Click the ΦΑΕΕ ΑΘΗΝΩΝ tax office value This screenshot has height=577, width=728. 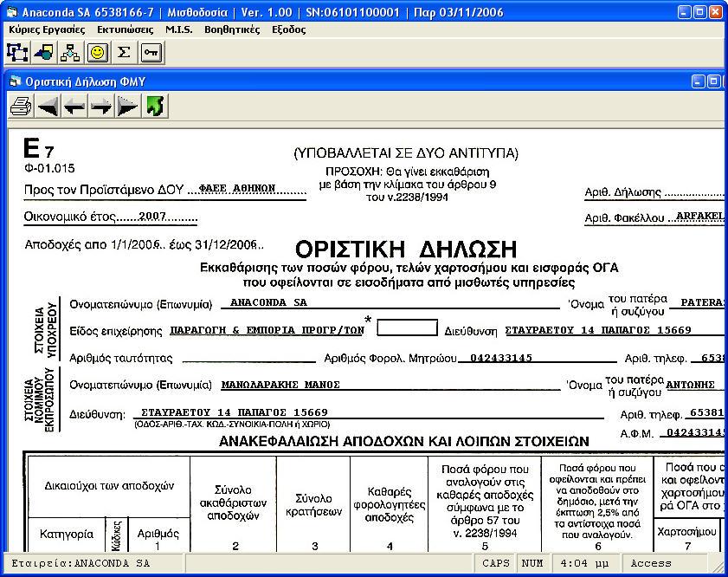237,188
